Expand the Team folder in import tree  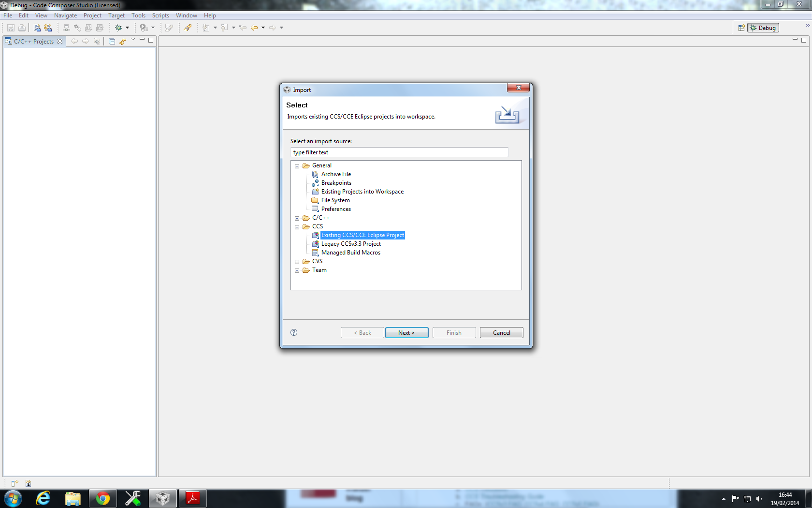tap(297, 270)
